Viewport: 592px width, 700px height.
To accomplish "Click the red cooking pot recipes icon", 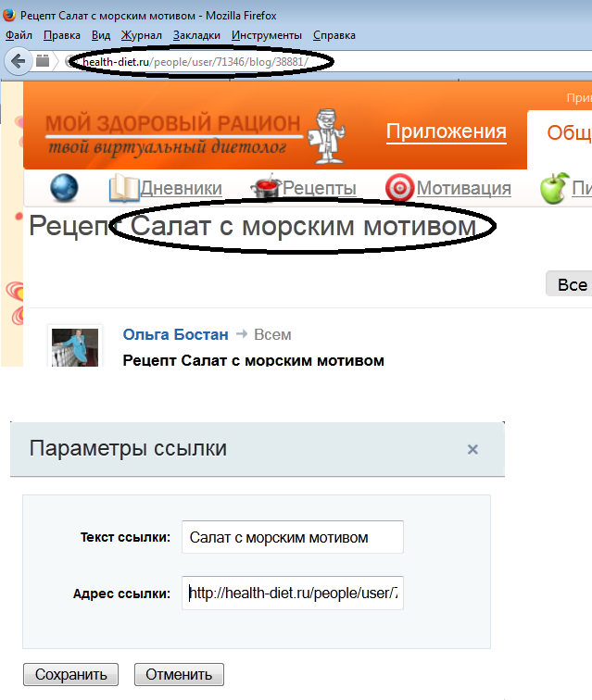I will click(266, 187).
